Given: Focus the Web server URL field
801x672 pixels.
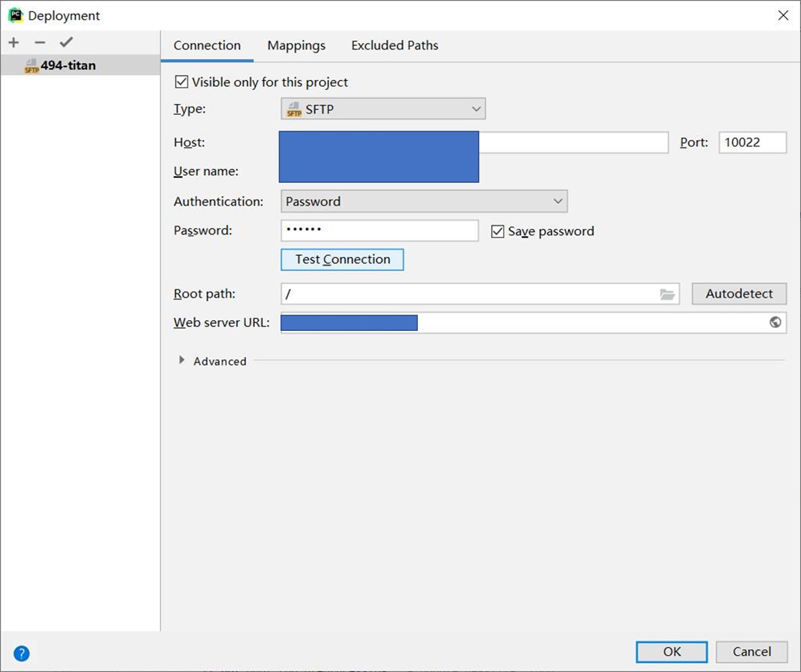Looking at the screenshot, I should coord(533,322).
